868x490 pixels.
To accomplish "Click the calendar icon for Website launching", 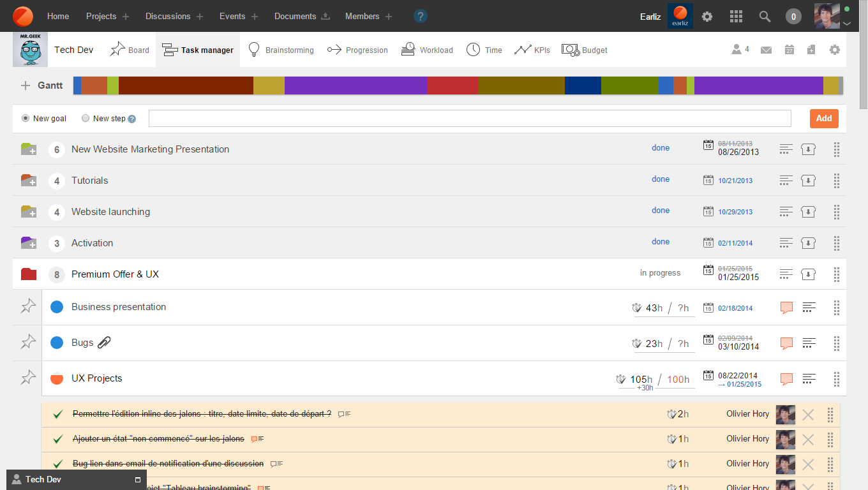I will click(708, 212).
